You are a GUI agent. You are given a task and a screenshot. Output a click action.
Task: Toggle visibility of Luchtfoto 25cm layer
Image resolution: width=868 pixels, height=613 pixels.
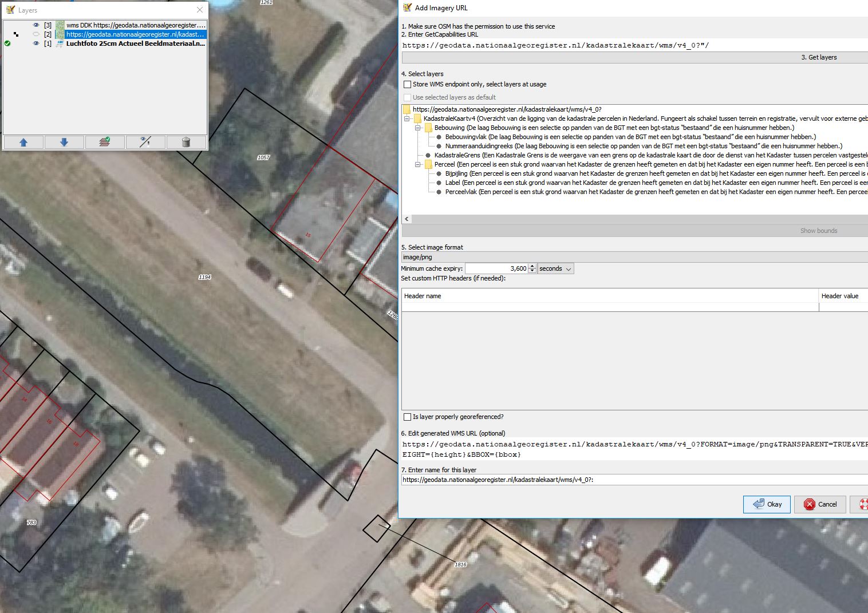coord(36,43)
